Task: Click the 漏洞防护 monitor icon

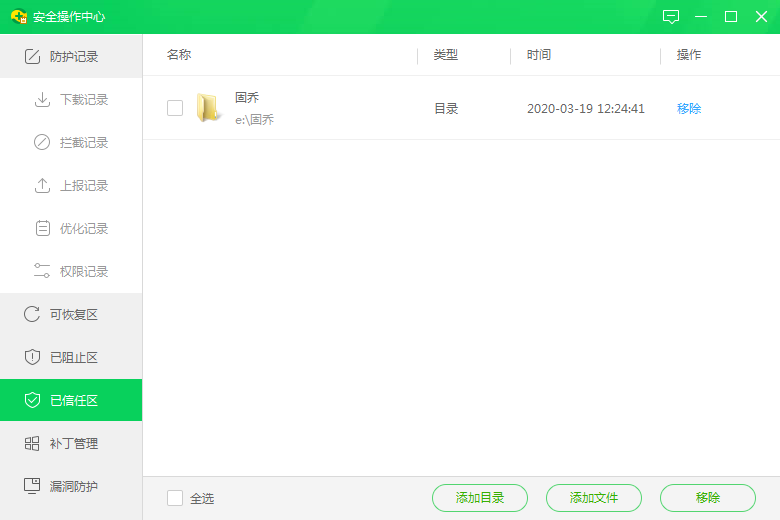Action: point(32,486)
